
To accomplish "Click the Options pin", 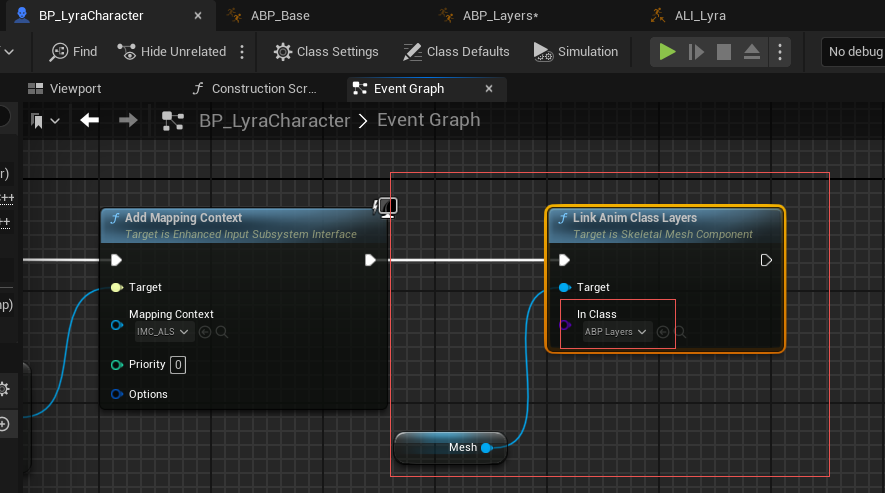I will (117, 394).
